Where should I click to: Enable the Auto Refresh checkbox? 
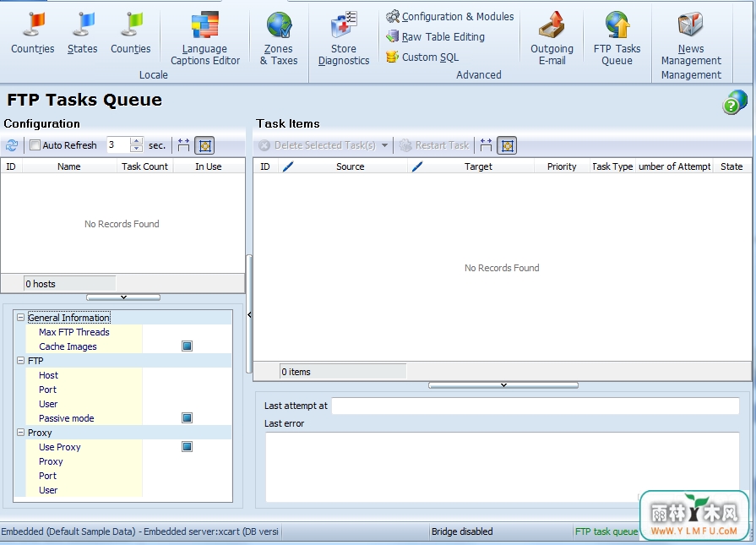(35, 145)
